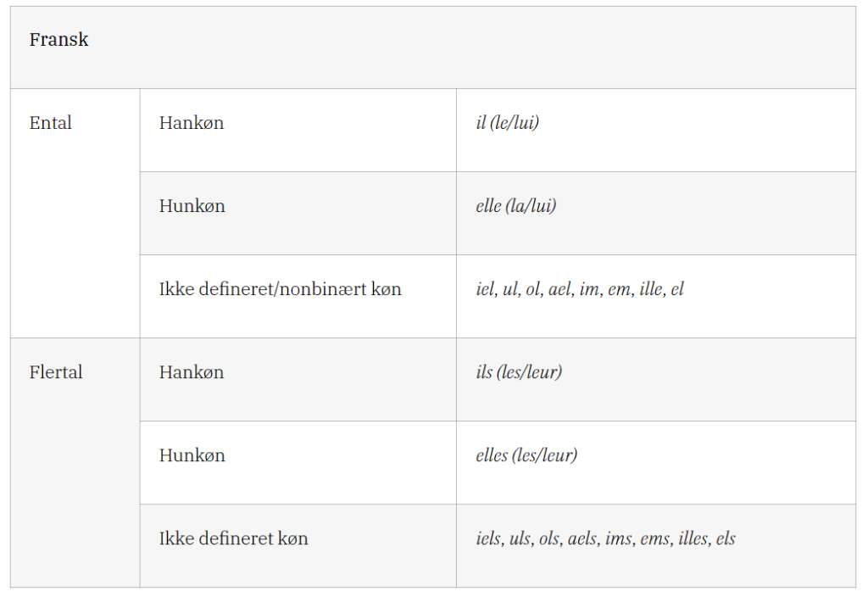Click Hunkøn under the Flertal section
868x597 pixels.
192,455
